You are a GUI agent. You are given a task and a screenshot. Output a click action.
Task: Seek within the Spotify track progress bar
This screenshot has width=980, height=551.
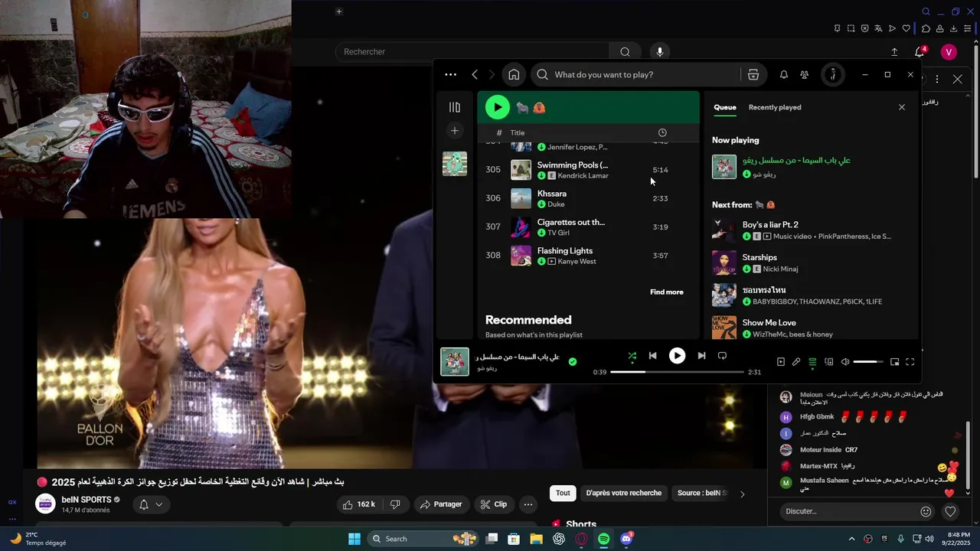[677, 372]
